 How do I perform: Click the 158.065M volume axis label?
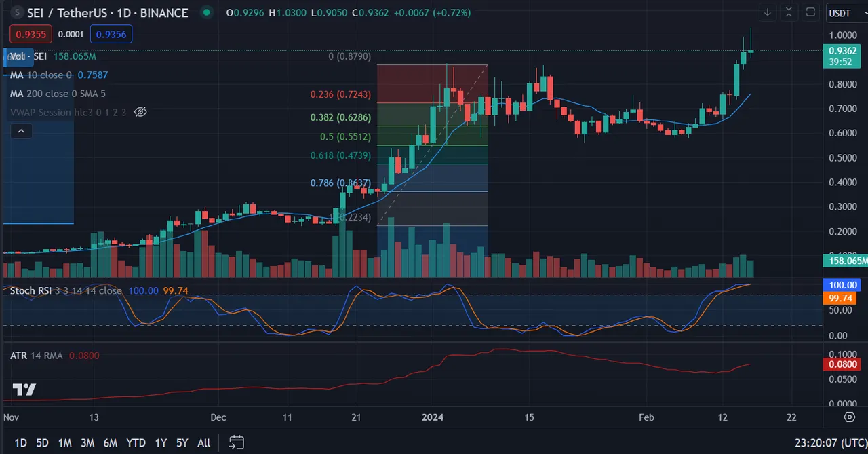844,261
